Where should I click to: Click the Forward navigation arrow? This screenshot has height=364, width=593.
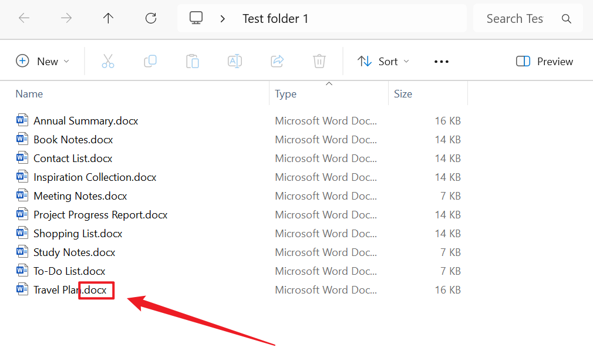[66, 18]
